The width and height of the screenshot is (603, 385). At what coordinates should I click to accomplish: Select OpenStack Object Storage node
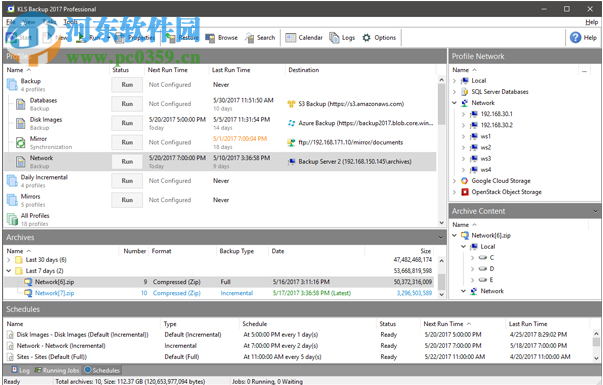pyautogui.click(x=506, y=192)
